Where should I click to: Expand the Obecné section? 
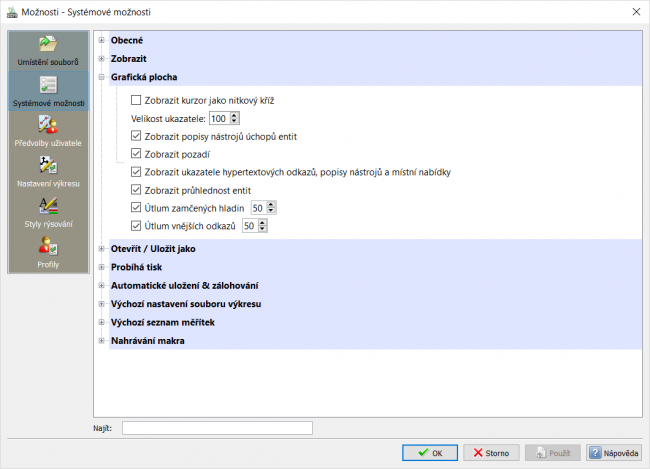102,40
